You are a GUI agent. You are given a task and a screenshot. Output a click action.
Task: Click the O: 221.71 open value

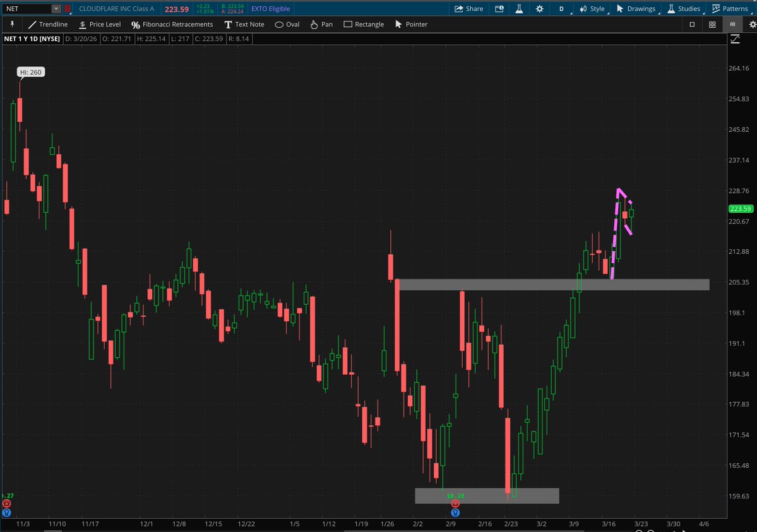[117, 38]
